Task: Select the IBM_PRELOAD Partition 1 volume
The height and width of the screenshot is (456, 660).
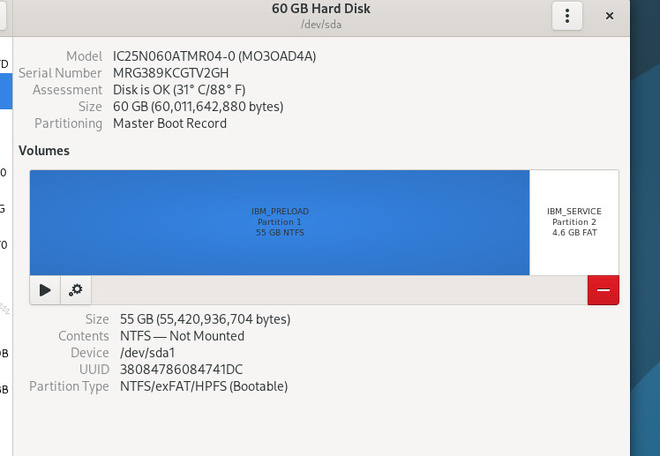Action: [x=279, y=222]
